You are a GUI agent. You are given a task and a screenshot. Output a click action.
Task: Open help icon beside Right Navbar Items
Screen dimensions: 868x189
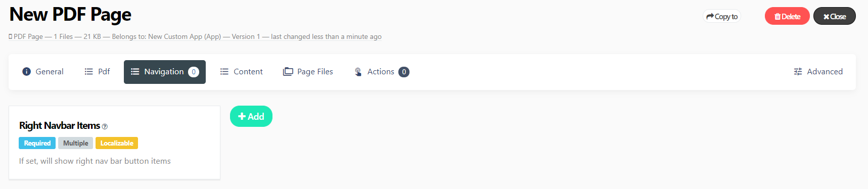click(x=105, y=126)
